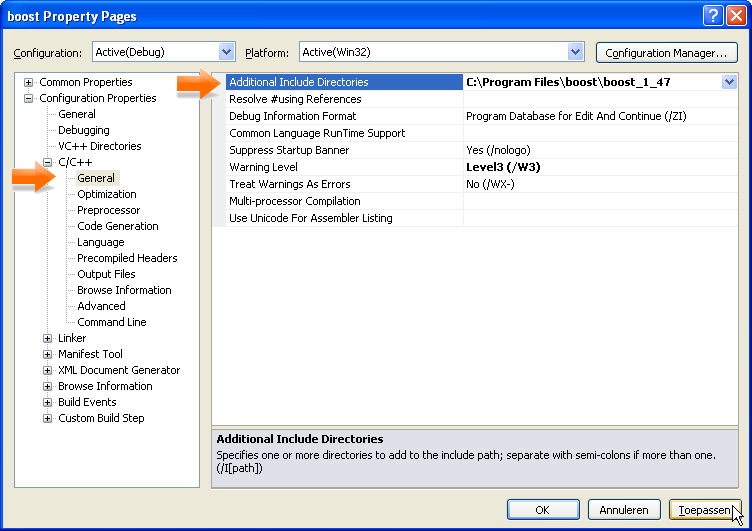
Task: Select VC++ Directories in tree
Action: coord(99,146)
